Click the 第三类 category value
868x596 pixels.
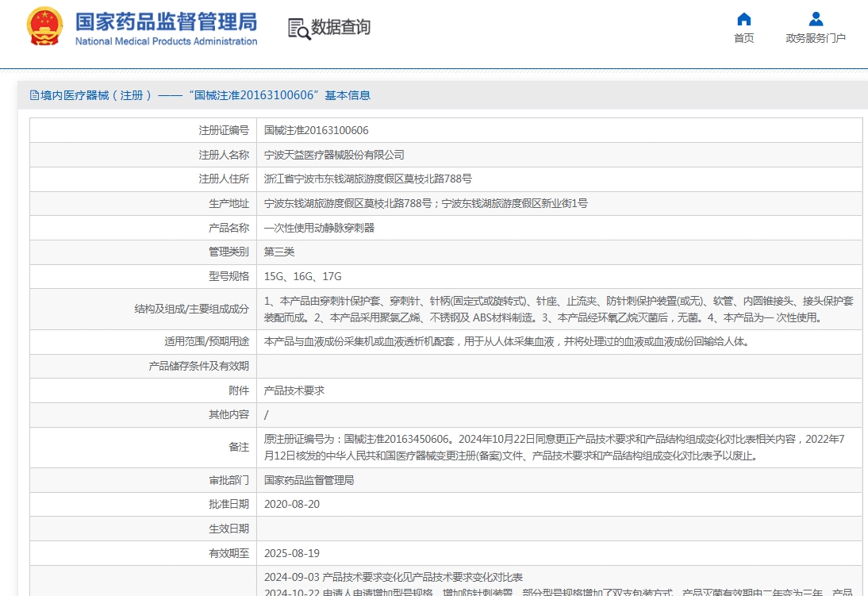point(279,252)
